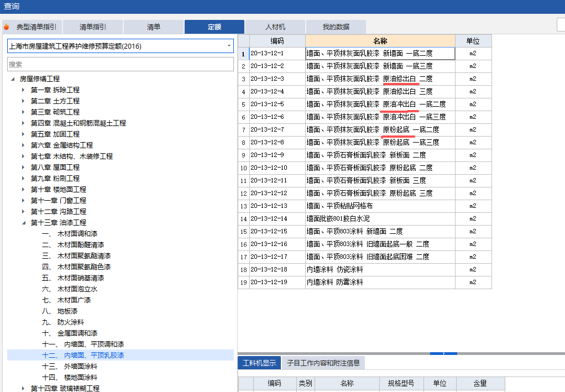
Task: Select 七、木材面广漆 subsection
Action: (x=66, y=300)
